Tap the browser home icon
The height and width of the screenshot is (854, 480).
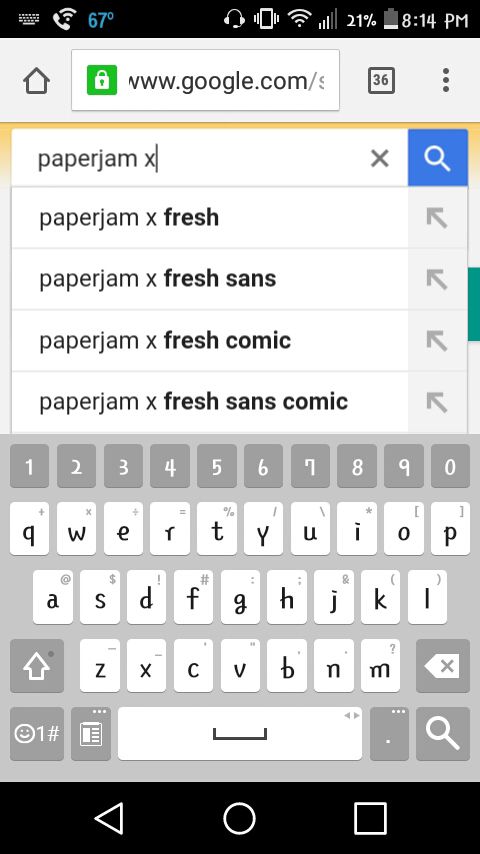(37, 82)
